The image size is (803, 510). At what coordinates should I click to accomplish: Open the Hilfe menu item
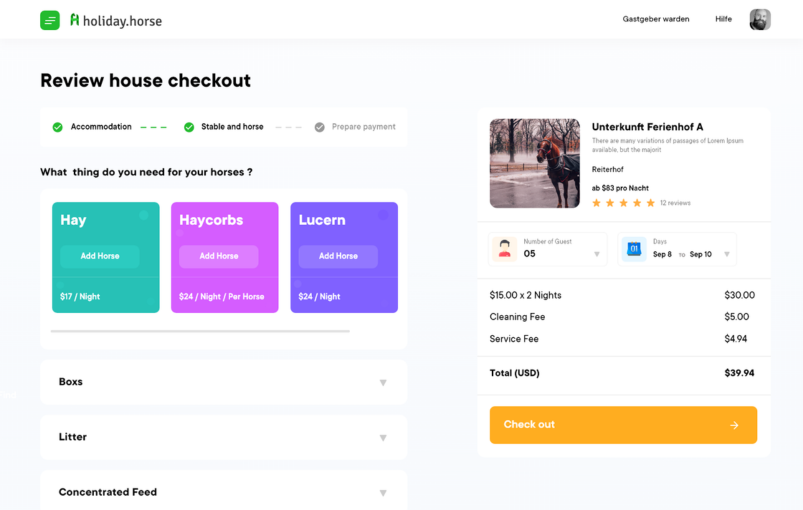(723, 19)
